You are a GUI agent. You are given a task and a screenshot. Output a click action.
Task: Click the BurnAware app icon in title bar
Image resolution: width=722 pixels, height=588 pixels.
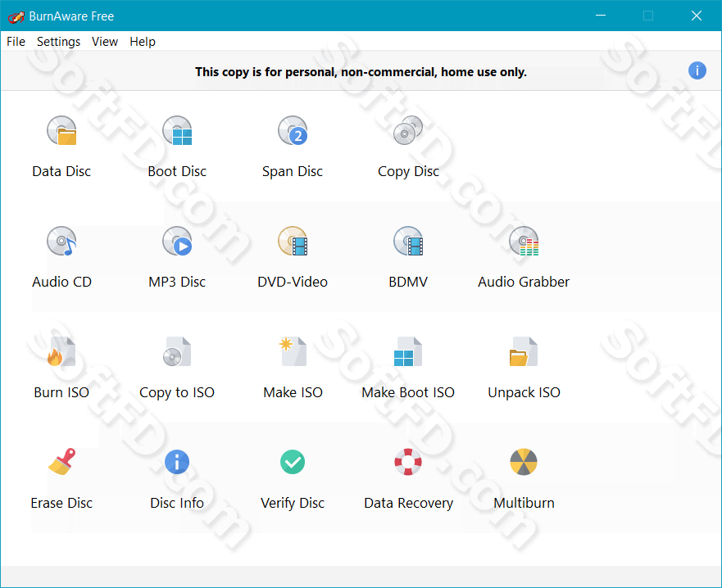pos(16,17)
